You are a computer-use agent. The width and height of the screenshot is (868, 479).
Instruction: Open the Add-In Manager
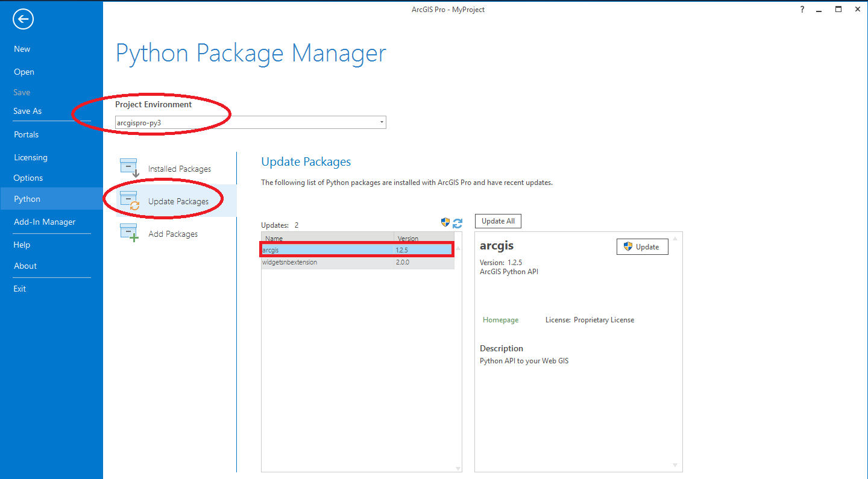[x=45, y=222]
